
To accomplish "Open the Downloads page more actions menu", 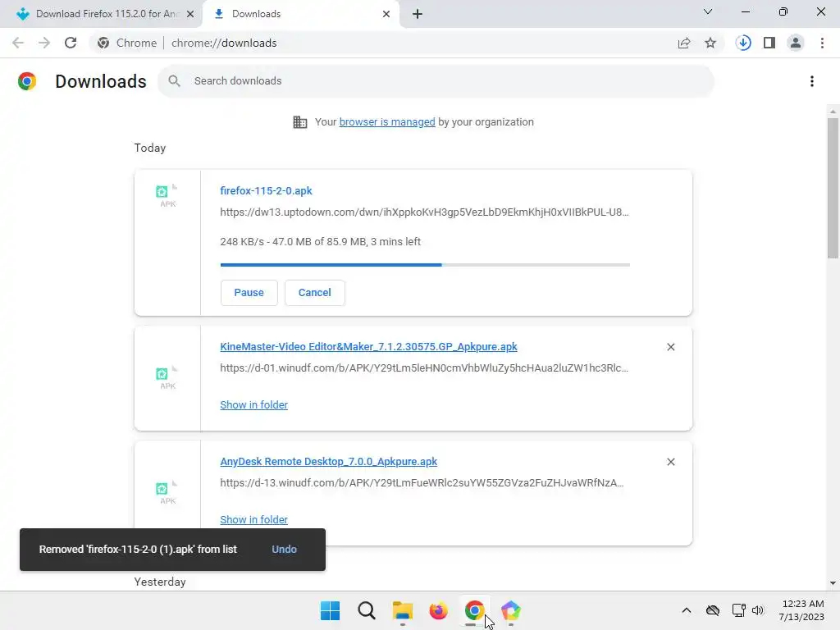I will click(x=811, y=81).
